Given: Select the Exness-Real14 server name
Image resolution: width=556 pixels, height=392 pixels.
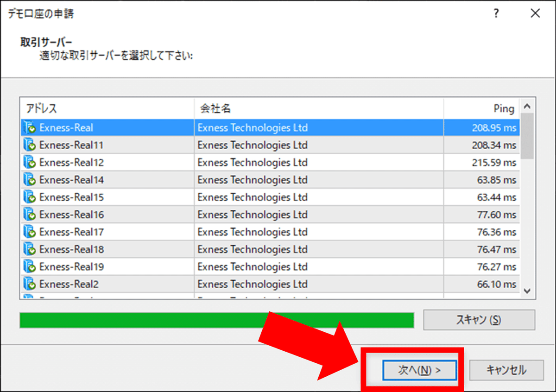Looking at the screenshot, I should 71,180.
